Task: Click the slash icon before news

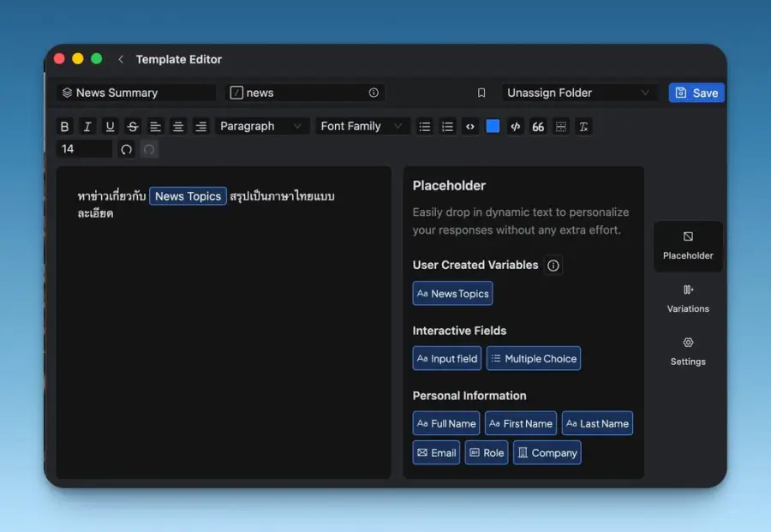Action: click(236, 93)
